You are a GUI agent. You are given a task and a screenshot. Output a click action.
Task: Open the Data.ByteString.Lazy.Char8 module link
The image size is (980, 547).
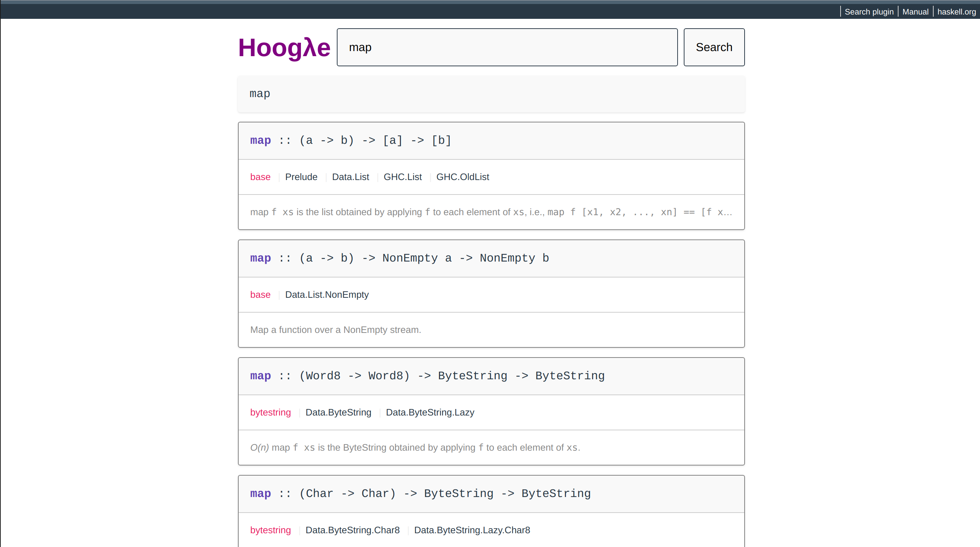(x=472, y=530)
